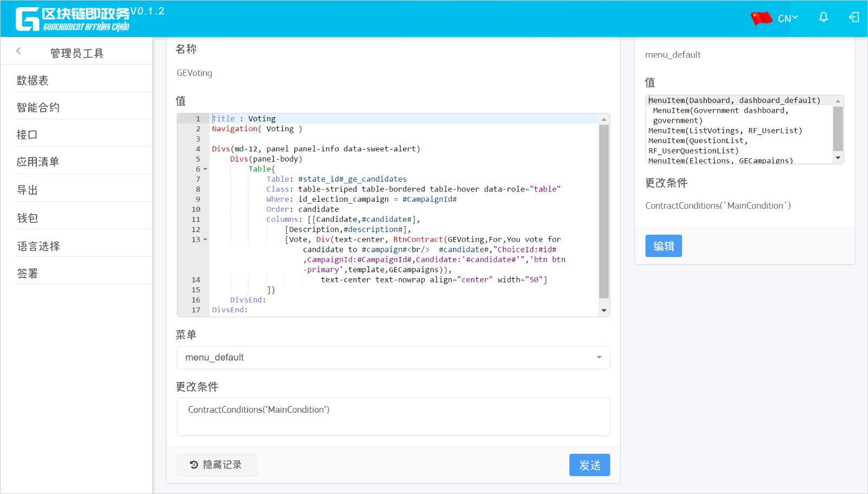Open 数据表 in sidebar menu
Screen dimensions: 868x494
point(33,81)
